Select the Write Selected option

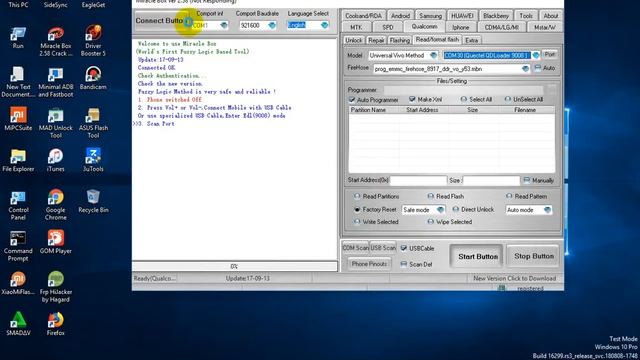point(357,222)
